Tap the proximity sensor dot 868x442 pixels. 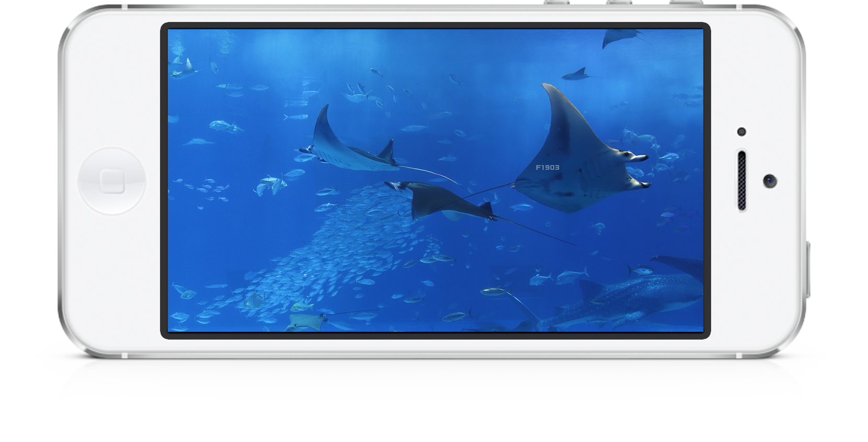[x=741, y=132]
